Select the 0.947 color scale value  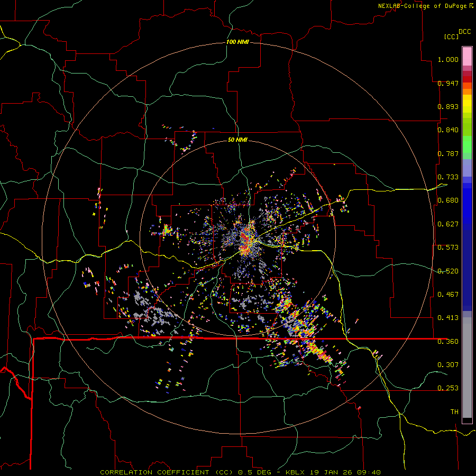click(x=448, y=83)
